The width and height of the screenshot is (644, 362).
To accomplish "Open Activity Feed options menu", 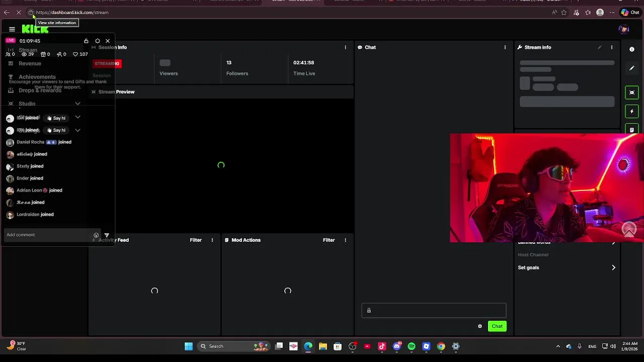I will pyautogui.click(x=212, y=240).
